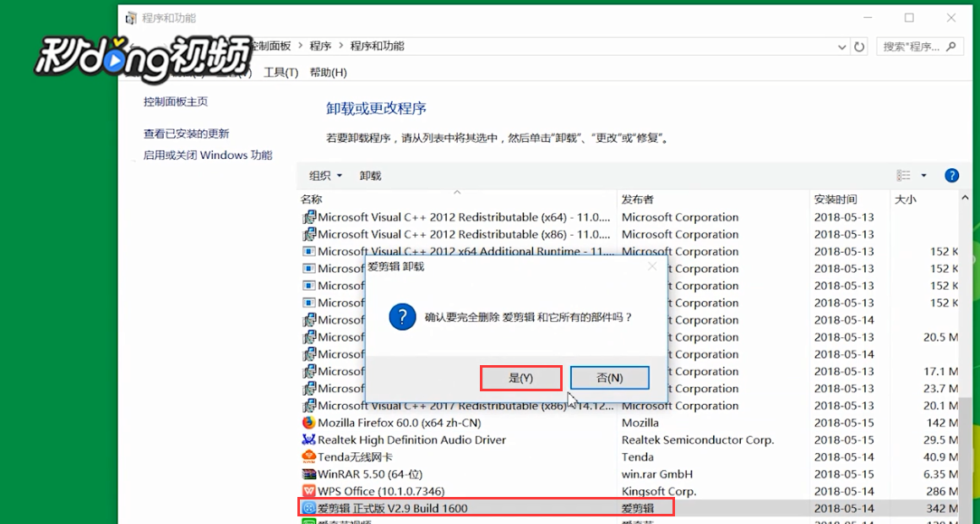Screen dimensions: 980x524
Task: Click the Mozilla publisher cell
Action: [x=640, y=423]
